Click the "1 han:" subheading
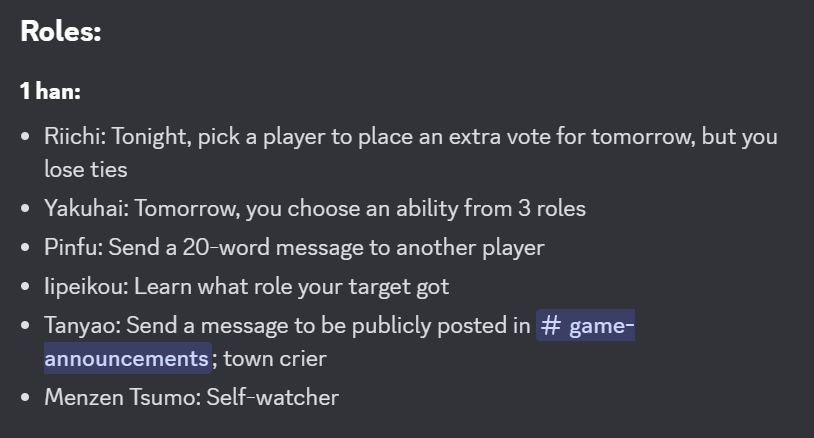Screen dimensions: 814x438 (x=50, y=92)
